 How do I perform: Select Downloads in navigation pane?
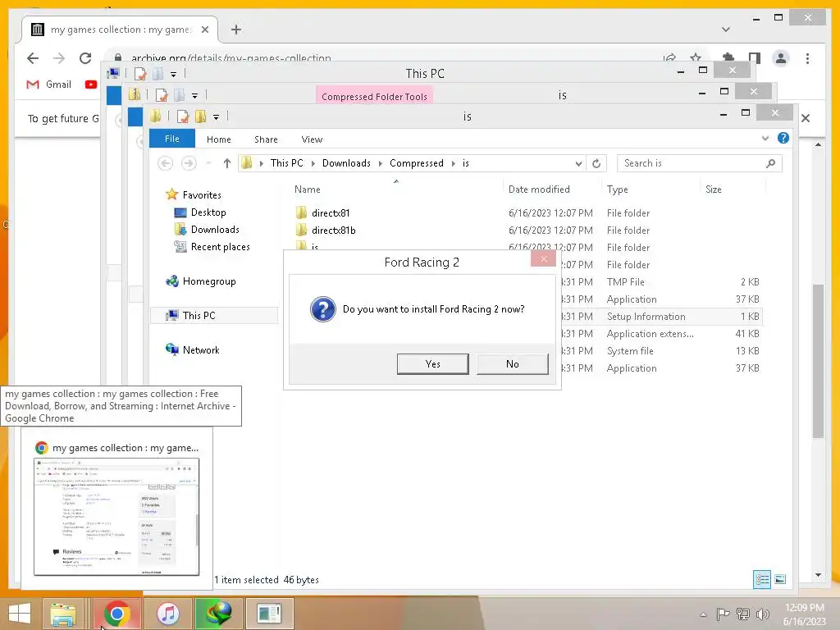215,230
